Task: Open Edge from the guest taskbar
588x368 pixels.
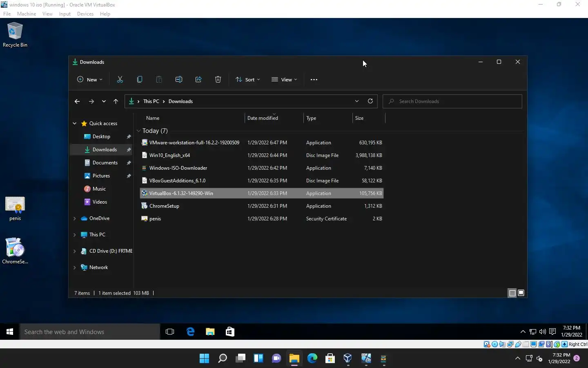Action: [190, 332]
